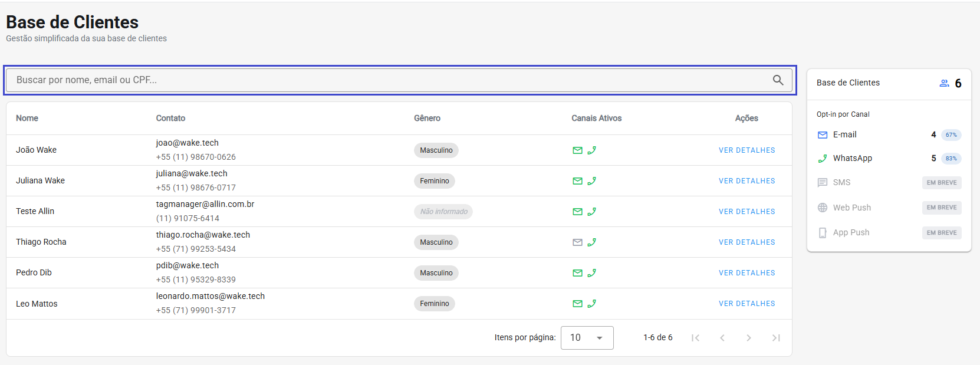
Task: Click Pedro Dib's WhatsApp phone icon
Action: (592, 273)
